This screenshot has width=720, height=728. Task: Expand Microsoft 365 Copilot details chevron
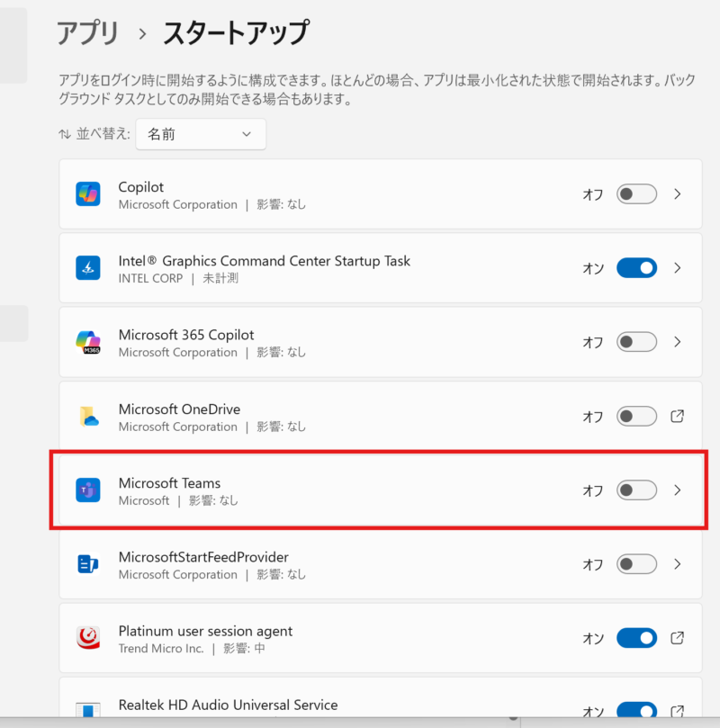pos(678,342)
